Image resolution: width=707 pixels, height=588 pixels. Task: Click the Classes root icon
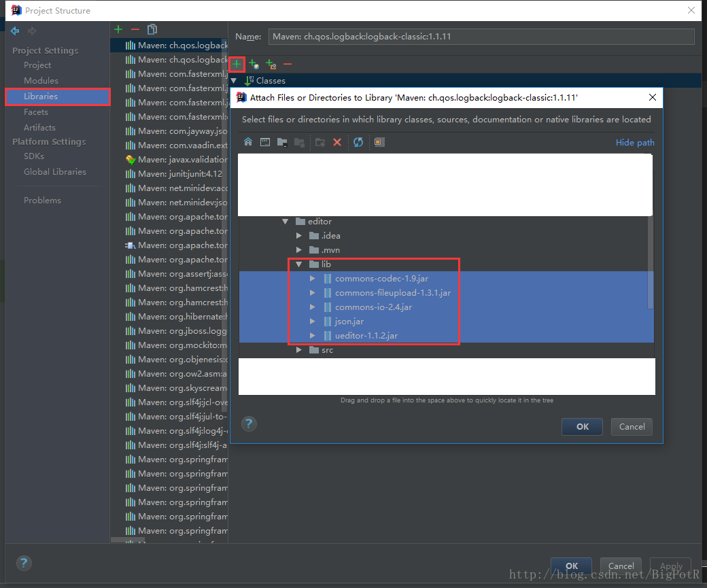[249, 81]
